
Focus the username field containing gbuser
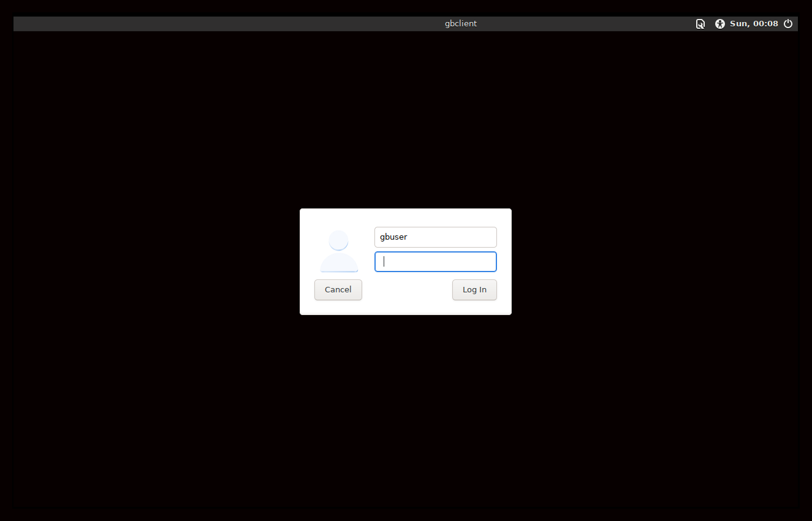pyautogui.click(x=435, y=237)
